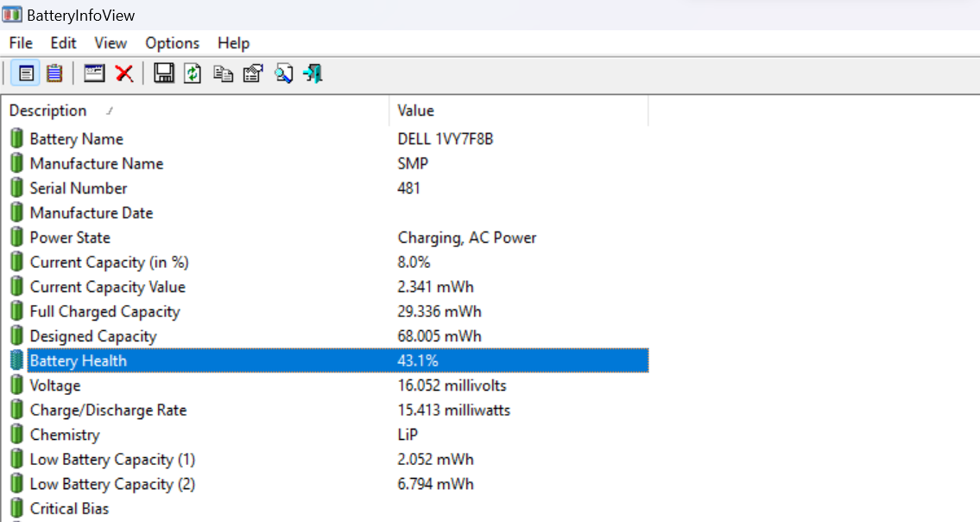Click the 15.413 milliwatts value
The width and height of the screenshot is (980, 522).
click(454, 410)
